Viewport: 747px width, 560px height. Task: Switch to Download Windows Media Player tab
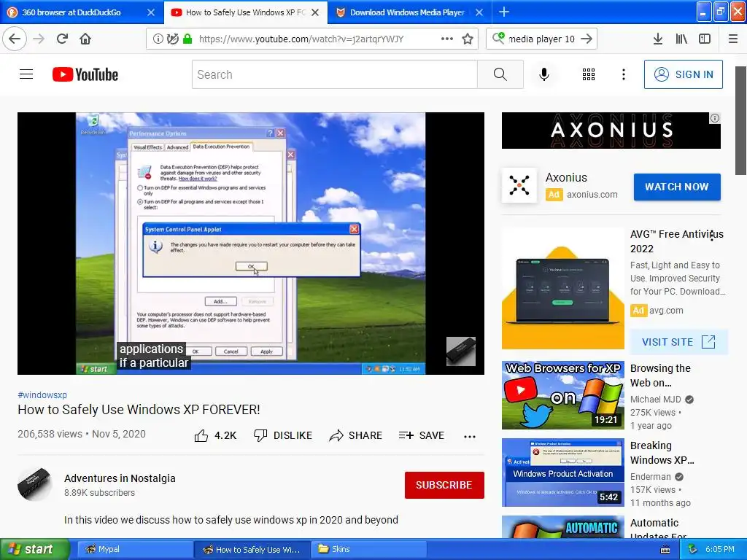(410, 12)
